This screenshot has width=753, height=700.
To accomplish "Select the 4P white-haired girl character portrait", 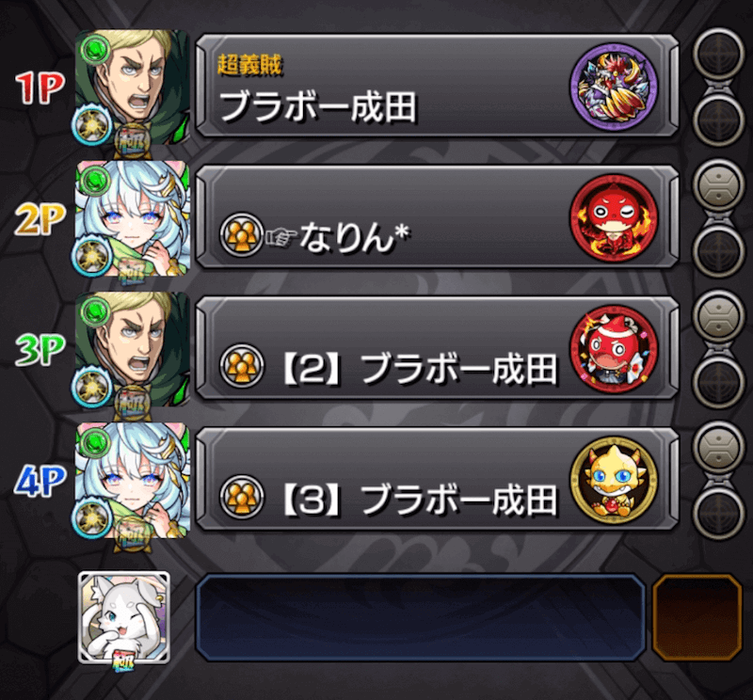I will click(133, 480).
